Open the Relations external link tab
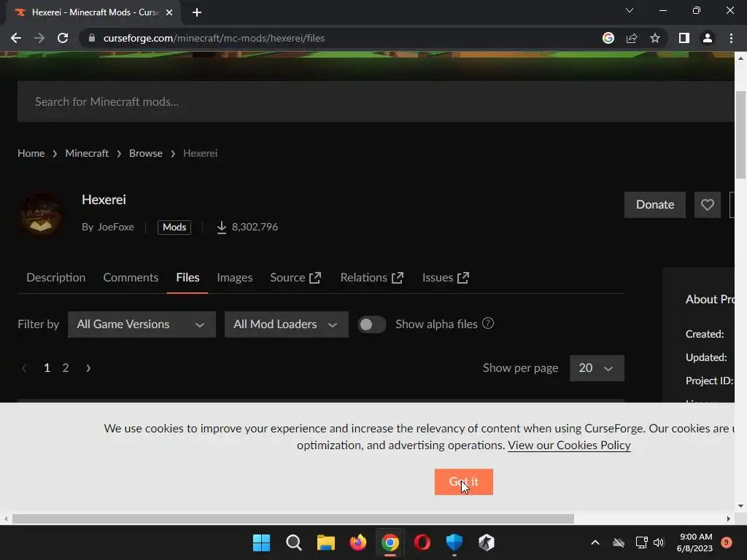747x560 pixels. pos(372,278)
